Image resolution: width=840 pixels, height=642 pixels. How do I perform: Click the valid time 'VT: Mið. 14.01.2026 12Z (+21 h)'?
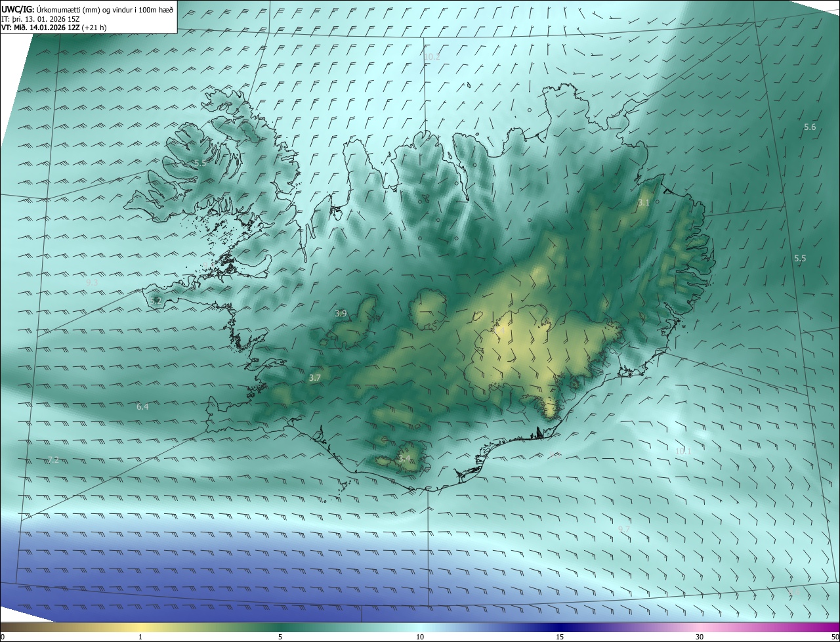tap(54, 28)
